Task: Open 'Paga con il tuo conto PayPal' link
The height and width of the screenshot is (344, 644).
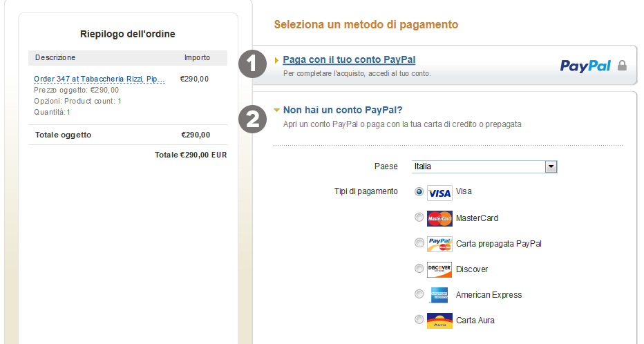Action: click(349, 60)
